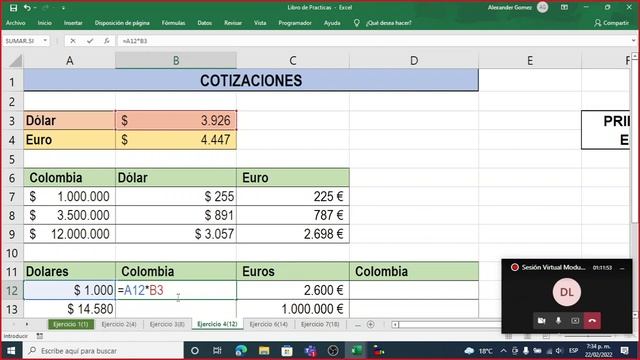Click the Compartir share button

611,23
